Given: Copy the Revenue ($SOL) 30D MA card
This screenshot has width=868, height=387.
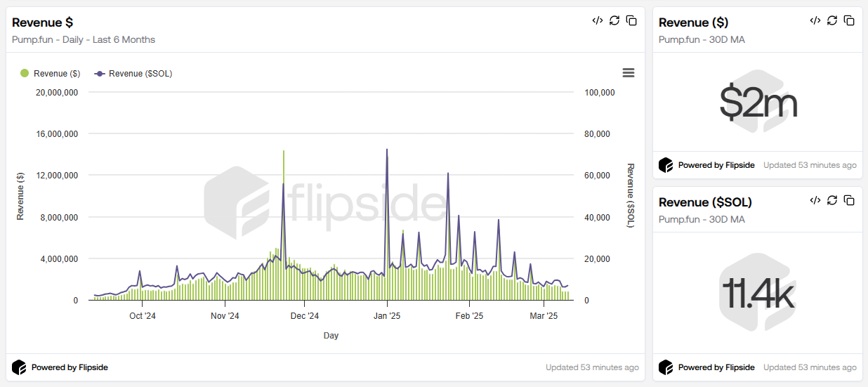Looking at the screenshot, I should [849, 200].
